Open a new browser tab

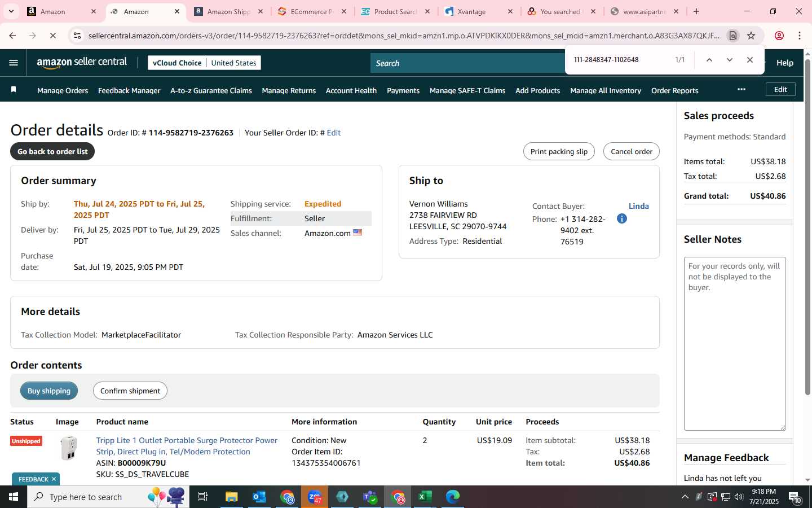(696, 11)
